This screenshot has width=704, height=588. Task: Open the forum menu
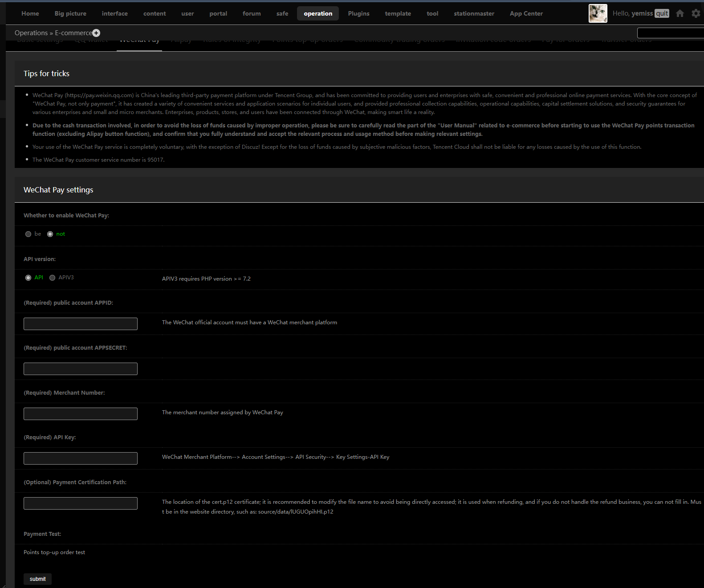click(252, 13)
